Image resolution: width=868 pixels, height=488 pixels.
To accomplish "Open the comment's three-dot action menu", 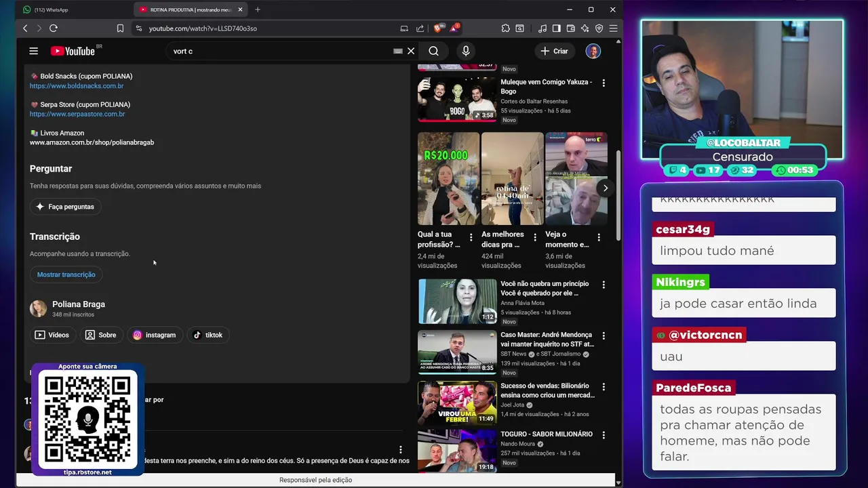I will [401, 449].
